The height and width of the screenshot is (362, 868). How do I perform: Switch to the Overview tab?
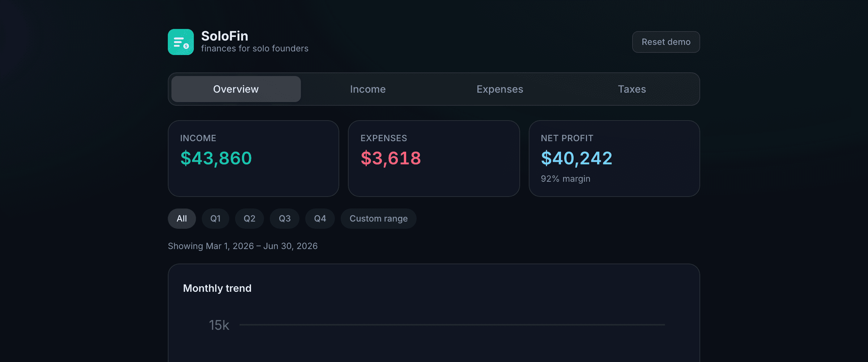coord(236,89)
